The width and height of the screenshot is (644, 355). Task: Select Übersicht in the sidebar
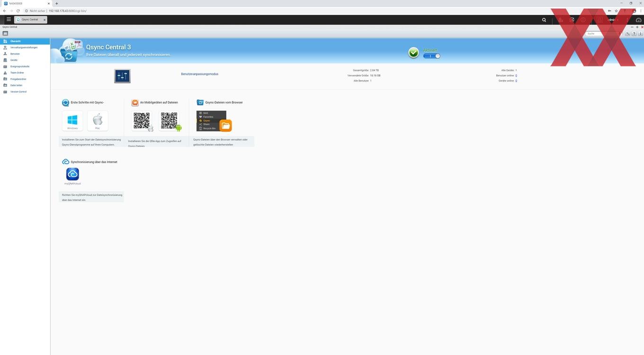(25, 41)
